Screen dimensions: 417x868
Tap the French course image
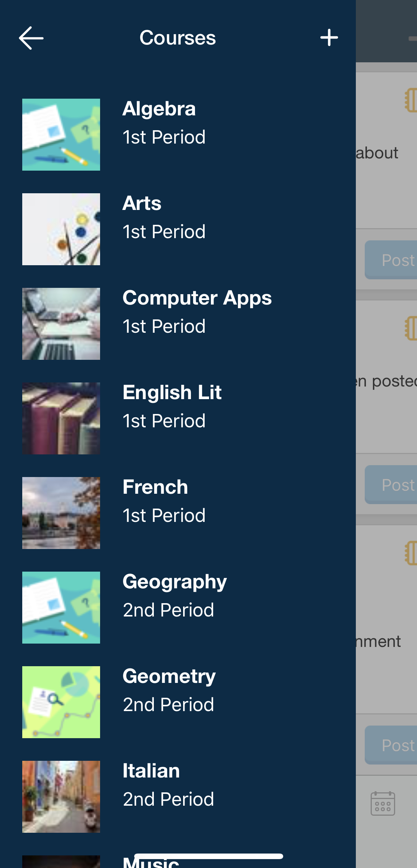pos(61,513)
